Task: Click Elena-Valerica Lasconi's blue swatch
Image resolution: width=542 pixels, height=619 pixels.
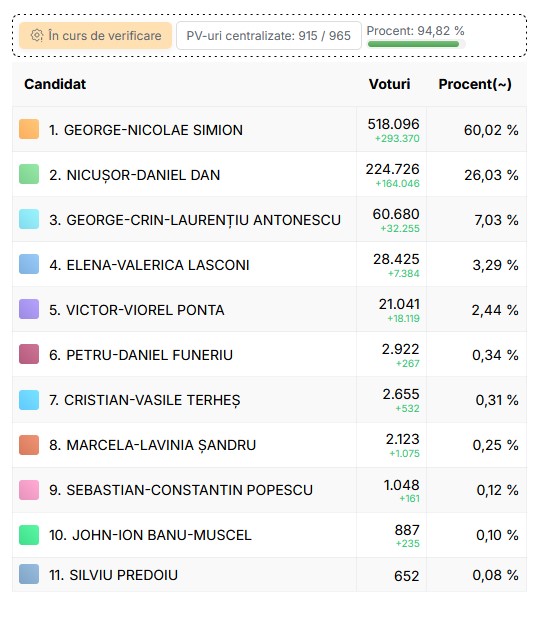Action: (29, 264)
